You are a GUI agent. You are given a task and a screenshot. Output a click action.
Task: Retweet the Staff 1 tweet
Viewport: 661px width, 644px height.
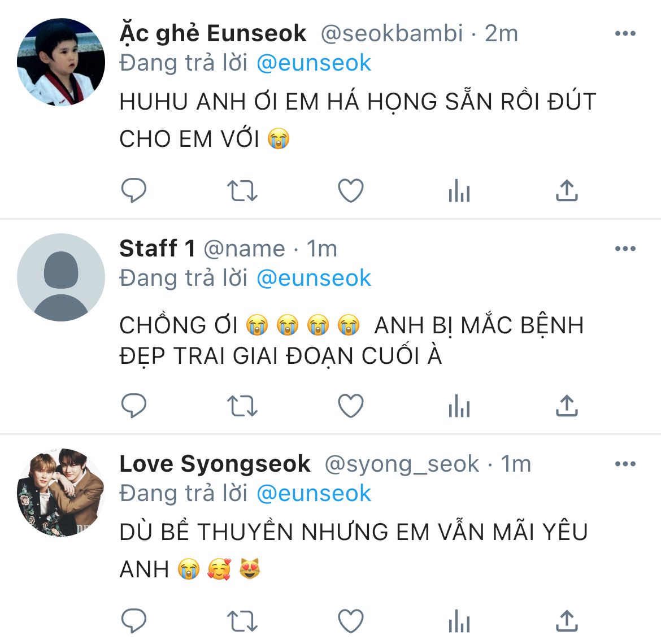242,406
